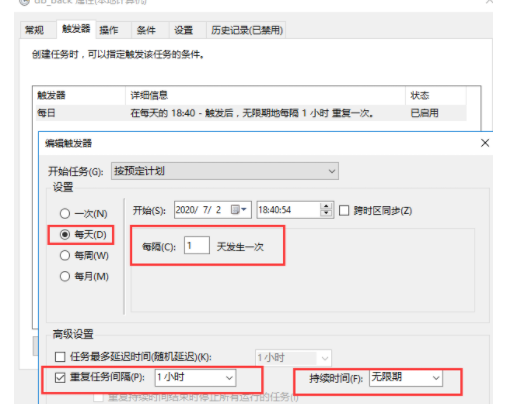524x404 pixels.
Task: Uncheck 重复任务间隔(P) checkbox
Action: point(60,378)
